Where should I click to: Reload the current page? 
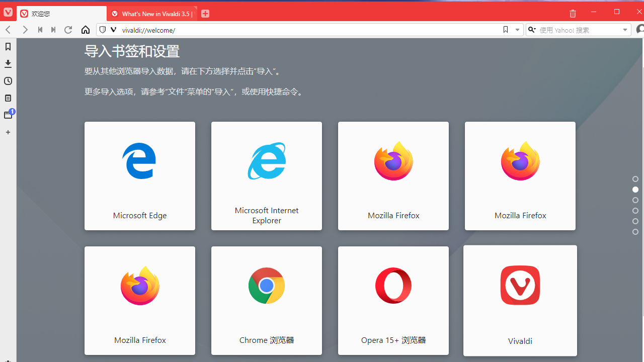(x=68, y=30)
